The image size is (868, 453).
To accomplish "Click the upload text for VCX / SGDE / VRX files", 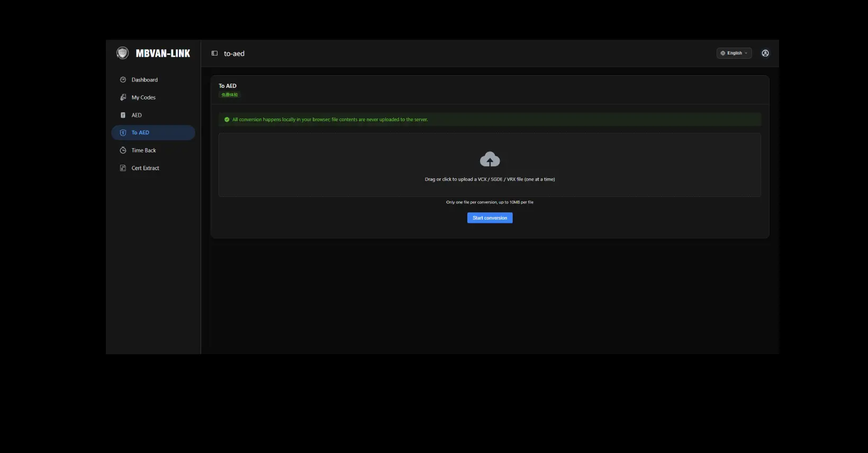I will 490,179.
